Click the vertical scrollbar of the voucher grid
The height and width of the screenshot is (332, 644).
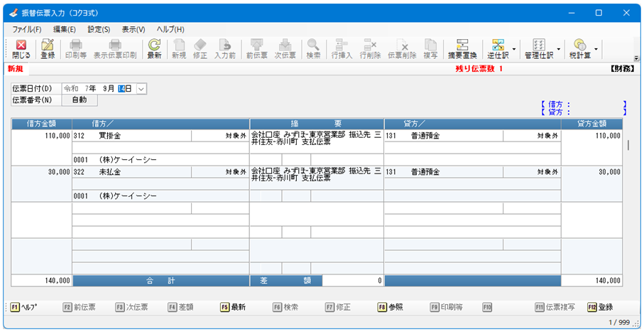tap(628, 145)
